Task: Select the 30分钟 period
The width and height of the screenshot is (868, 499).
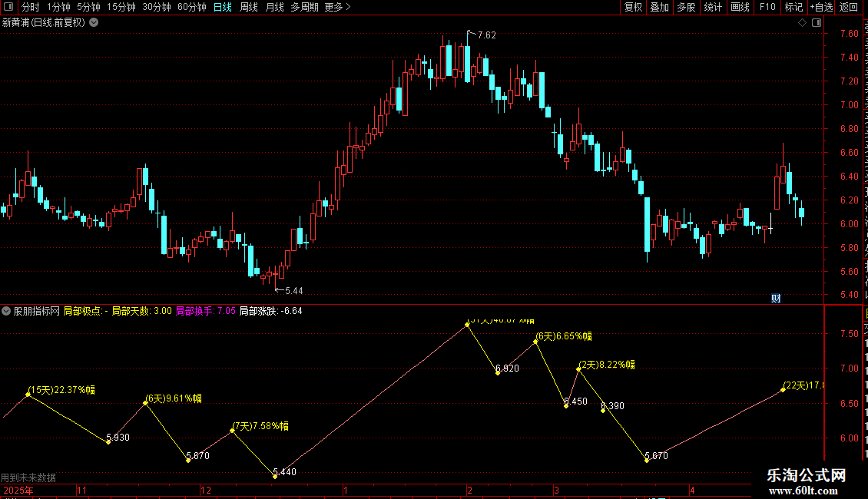Action: click(157, 7)
